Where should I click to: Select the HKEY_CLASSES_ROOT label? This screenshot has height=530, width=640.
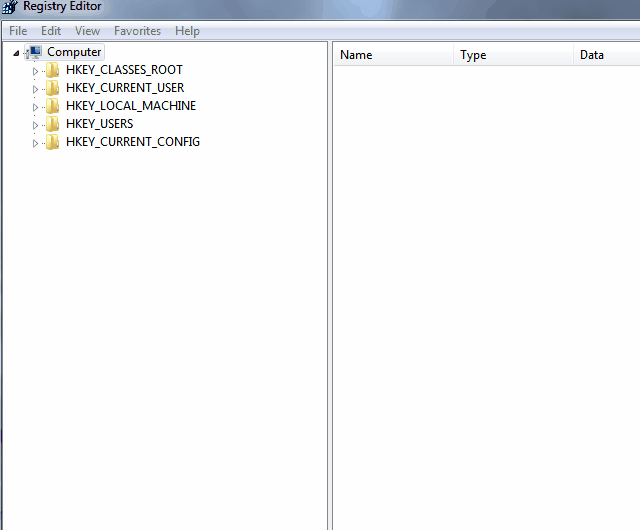(124, 70)
